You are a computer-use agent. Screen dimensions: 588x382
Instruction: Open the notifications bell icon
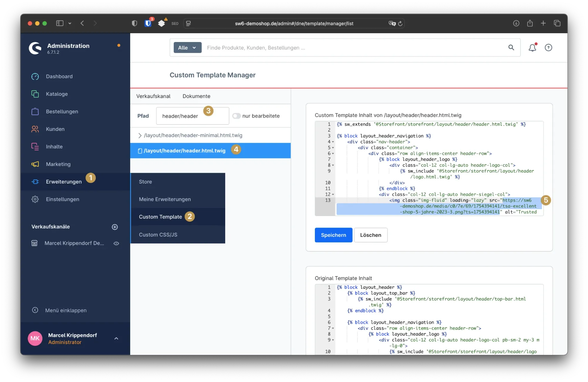(532, 48)
